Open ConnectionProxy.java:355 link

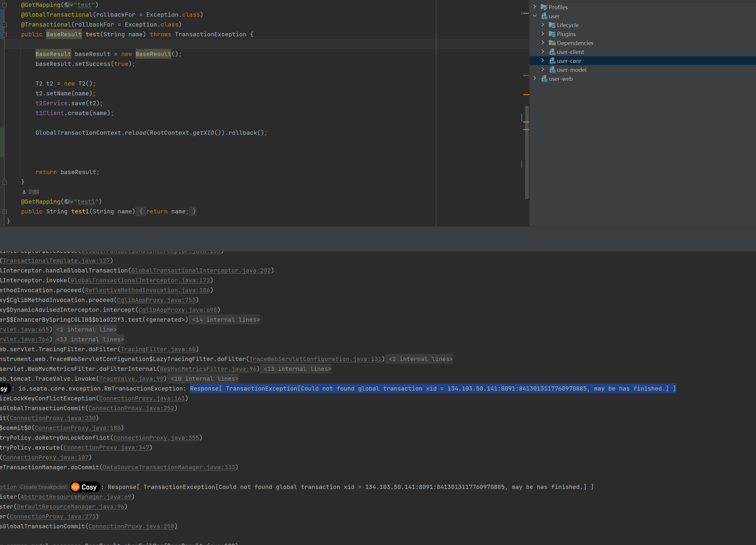pyautogui.click(x=156, y=438)
